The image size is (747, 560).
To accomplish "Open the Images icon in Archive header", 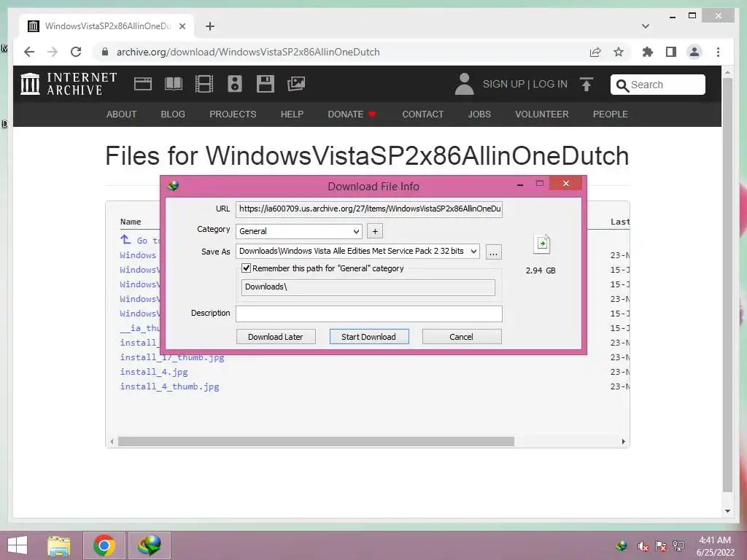I will pos(296,84).
